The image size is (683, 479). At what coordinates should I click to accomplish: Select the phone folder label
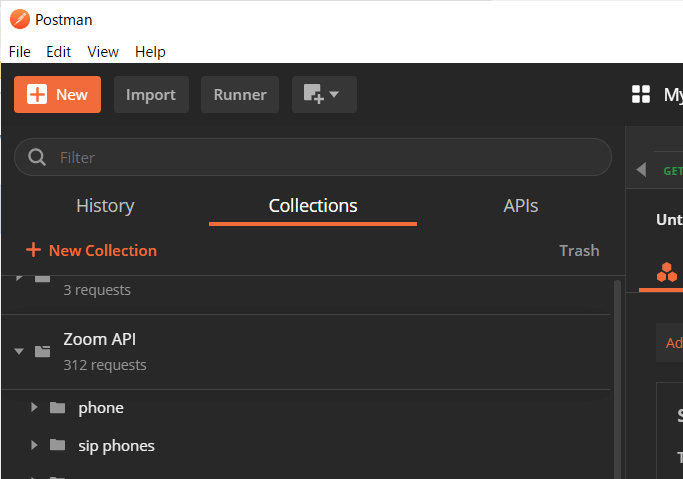pos(101,408)
